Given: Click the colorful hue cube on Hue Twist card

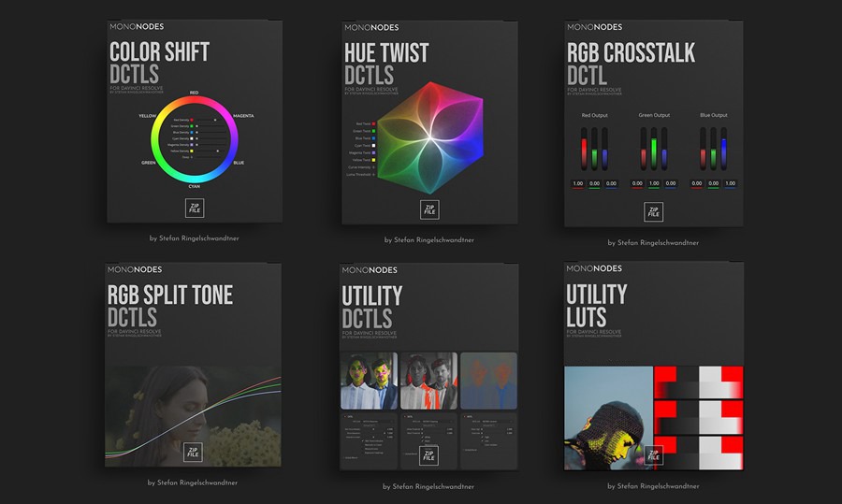Looking at the screenshot, I should [x=430, y=138].
